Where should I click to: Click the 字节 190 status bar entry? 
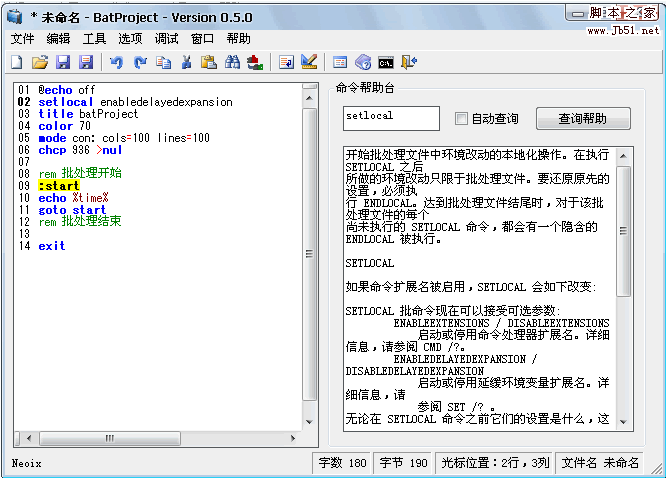point(403,463)
